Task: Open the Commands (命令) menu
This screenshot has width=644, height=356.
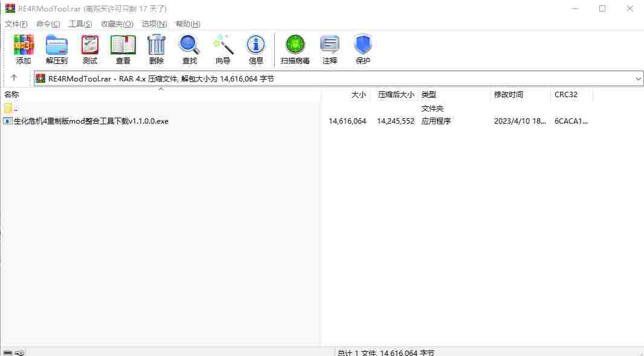Action: pyautogui.click(x=48, y=24)
